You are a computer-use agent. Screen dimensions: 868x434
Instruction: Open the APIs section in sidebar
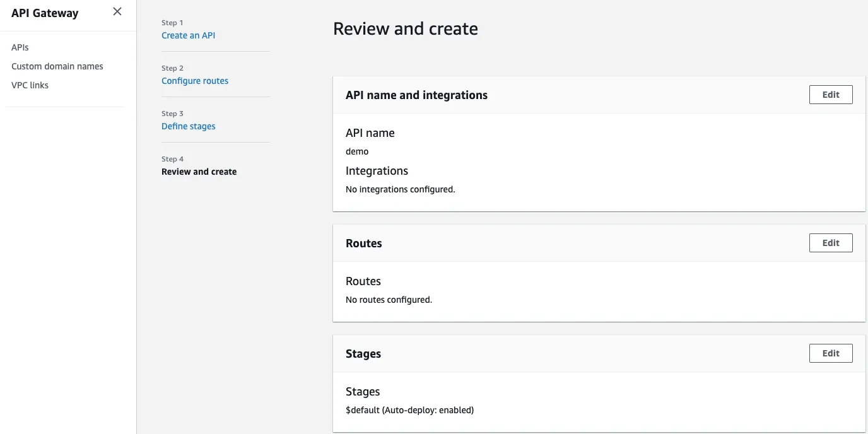point(20,47)
